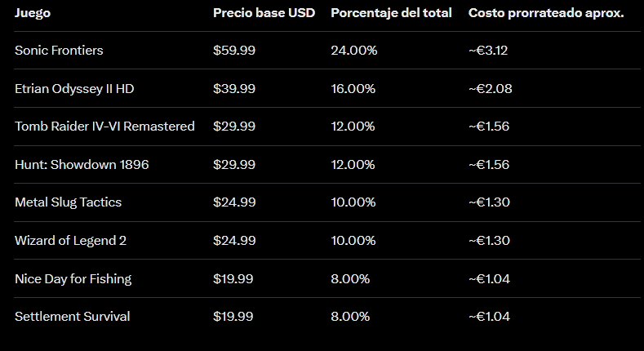This screenshot has width=644, height=351.
Task: Select the Etrian Odyssey II HD cell
Action: 74,88
